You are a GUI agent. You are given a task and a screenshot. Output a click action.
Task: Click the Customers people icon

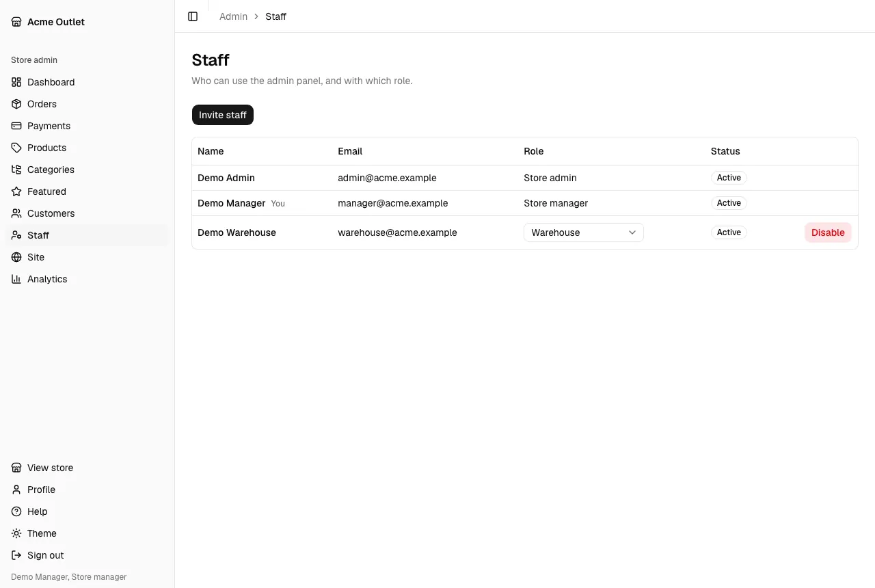tap(16, 213)
